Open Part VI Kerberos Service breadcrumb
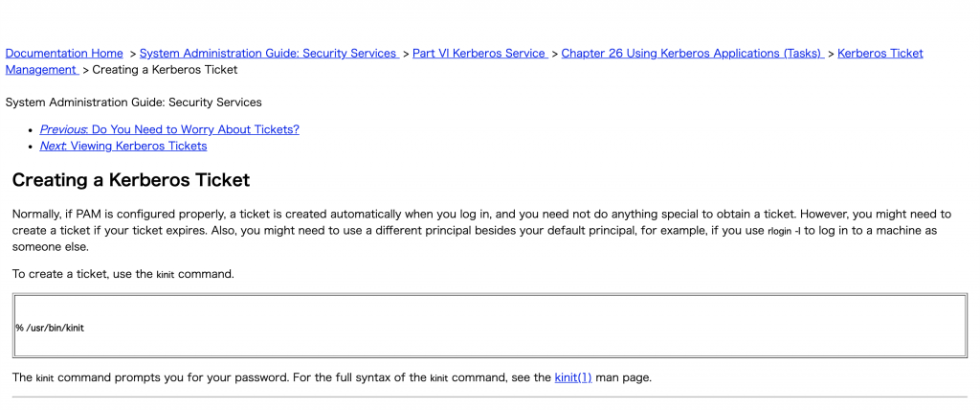The image size is (980, 410). [x=480, y=54]
